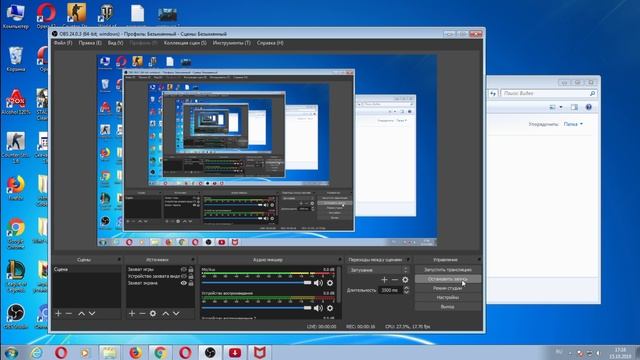
Task: Open Коллекция сцен menu
Action: (185, 43)
